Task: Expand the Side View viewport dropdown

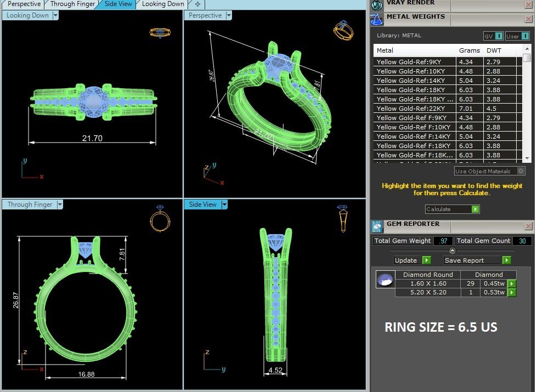Action: coord(224,204)
